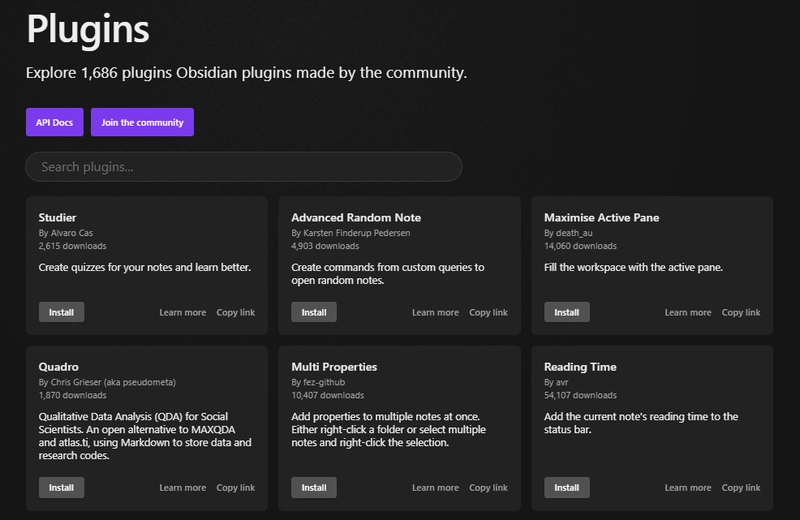This screenshot has width=800, height=520.
Task: Click the Studier plugin title
Action: click(x=57, y=218)
